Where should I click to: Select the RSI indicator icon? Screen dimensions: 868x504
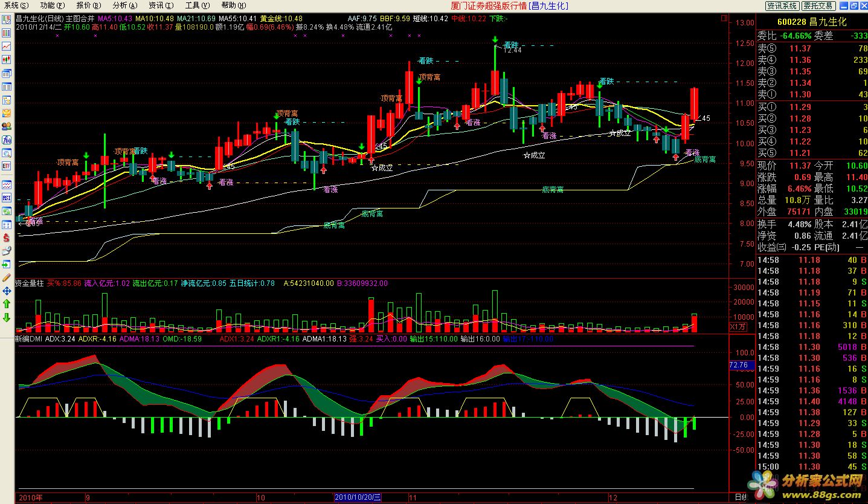click(x=7, y=198)
